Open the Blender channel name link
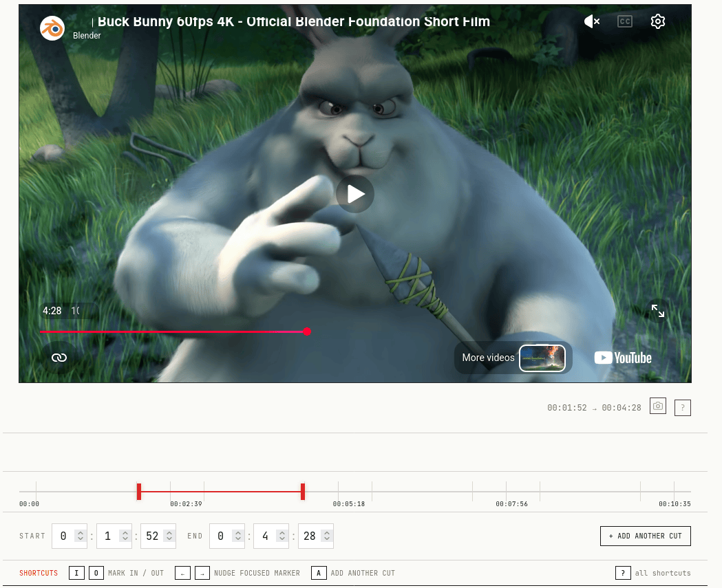This screenshot has width=722, height=588. coord(87,36)
